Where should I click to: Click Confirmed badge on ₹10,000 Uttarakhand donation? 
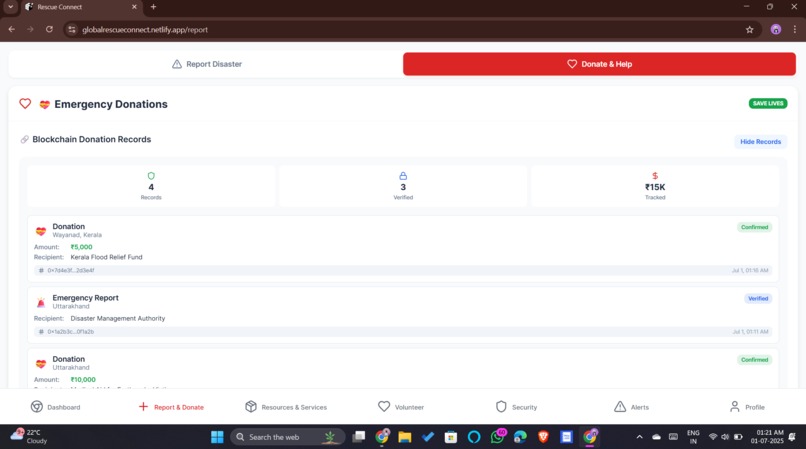(x=754, y=360)
